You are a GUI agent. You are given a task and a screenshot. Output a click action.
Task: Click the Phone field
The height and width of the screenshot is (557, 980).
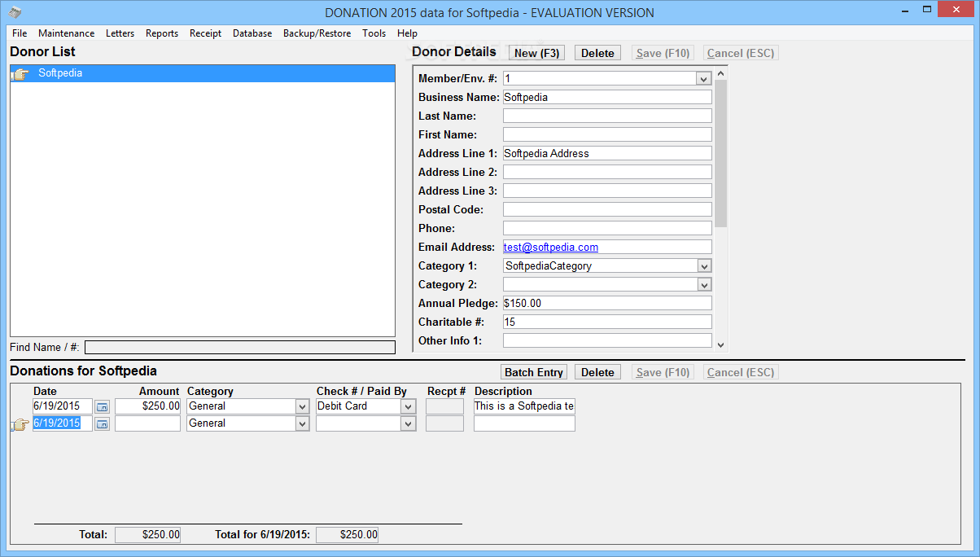click(x=607, y=228)
